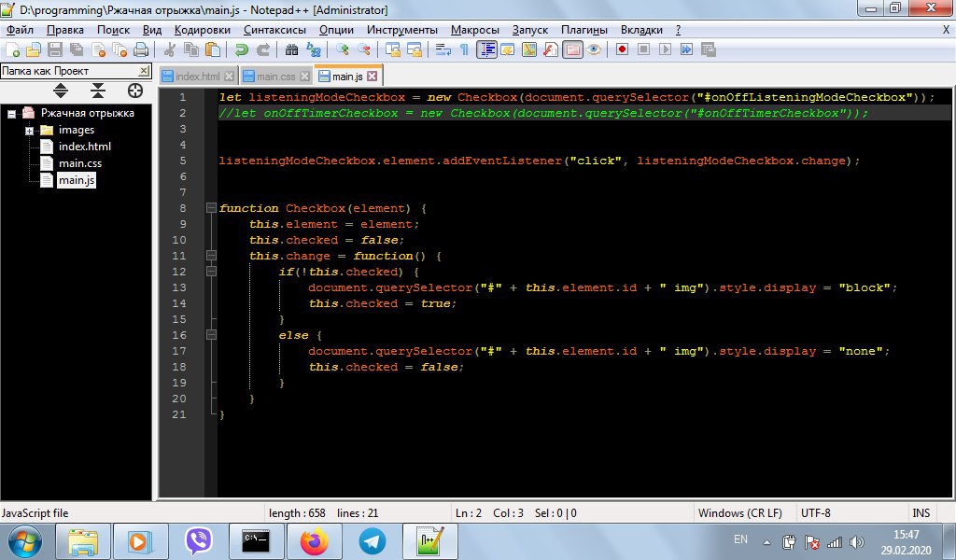The width and height of the screenshot is (956, 560).
Task: Open the User Defined Language icon
Action: point(508,50)
